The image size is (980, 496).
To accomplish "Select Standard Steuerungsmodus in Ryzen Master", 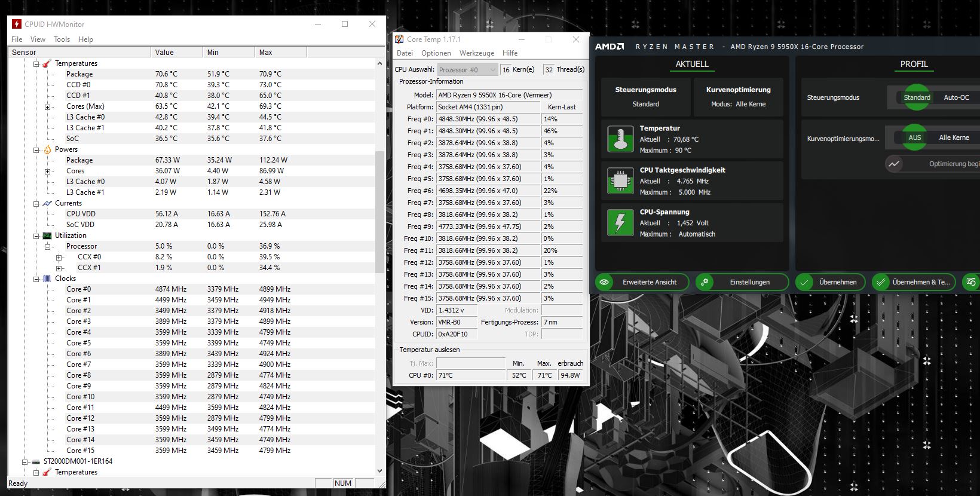I will (x=917, y=97).
